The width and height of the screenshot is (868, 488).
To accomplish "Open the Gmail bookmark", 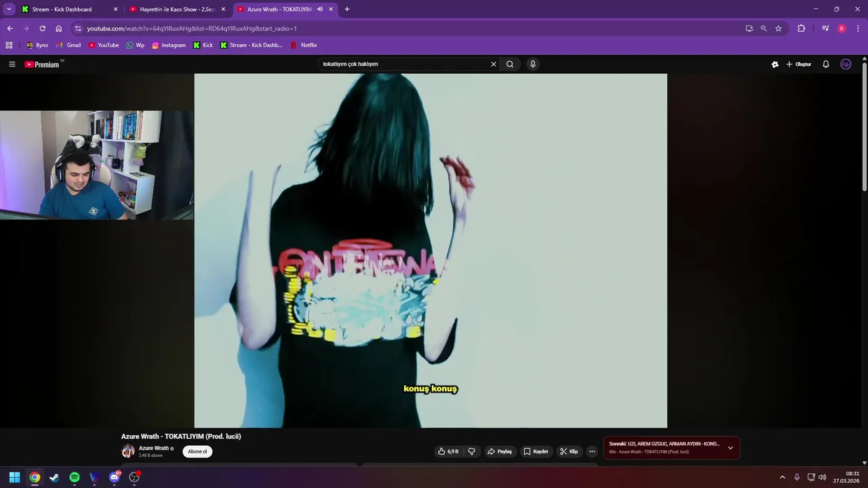I will tap(68, 45).
